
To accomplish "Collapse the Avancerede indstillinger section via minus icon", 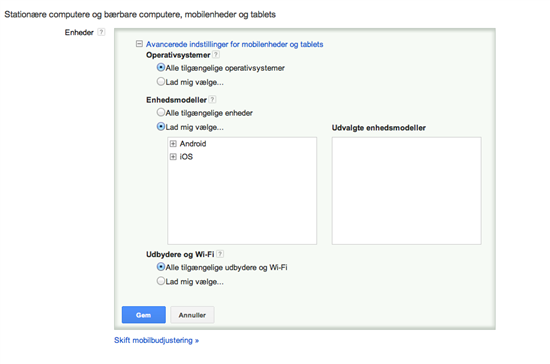I will (139, 44).
